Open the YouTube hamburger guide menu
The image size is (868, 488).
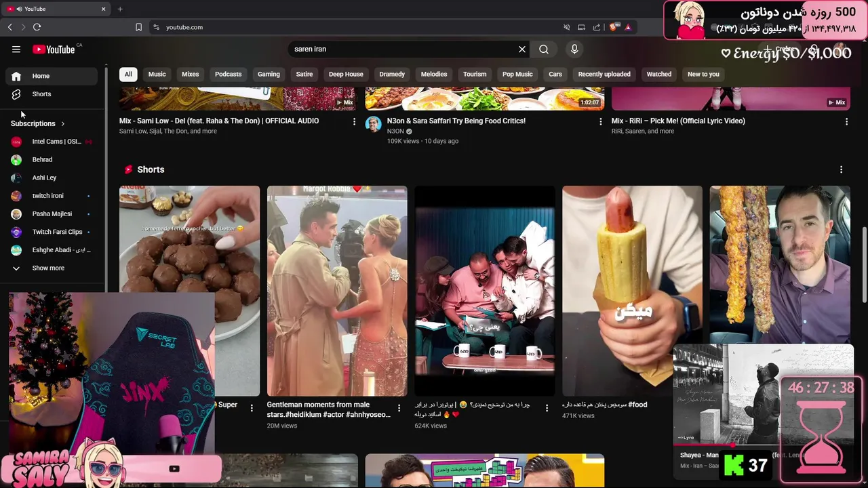[x=16, y=49]
